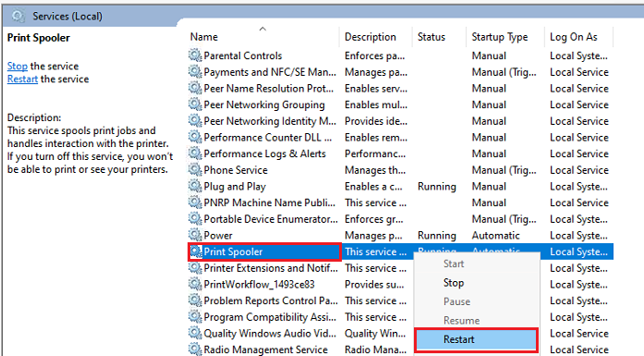The image size is (644, 356).
Task: Select the Plug and Play service name
Action: click(x=235, y=187)
